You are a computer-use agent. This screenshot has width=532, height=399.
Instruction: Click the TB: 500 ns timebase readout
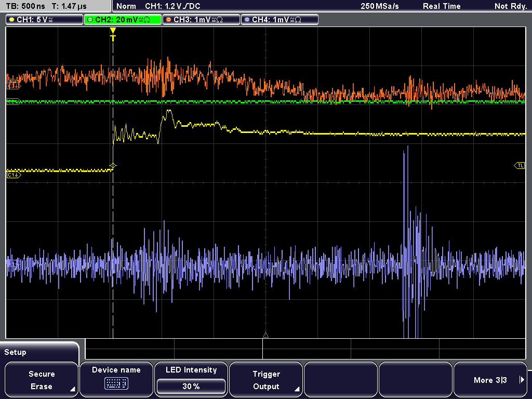point(25,6)
